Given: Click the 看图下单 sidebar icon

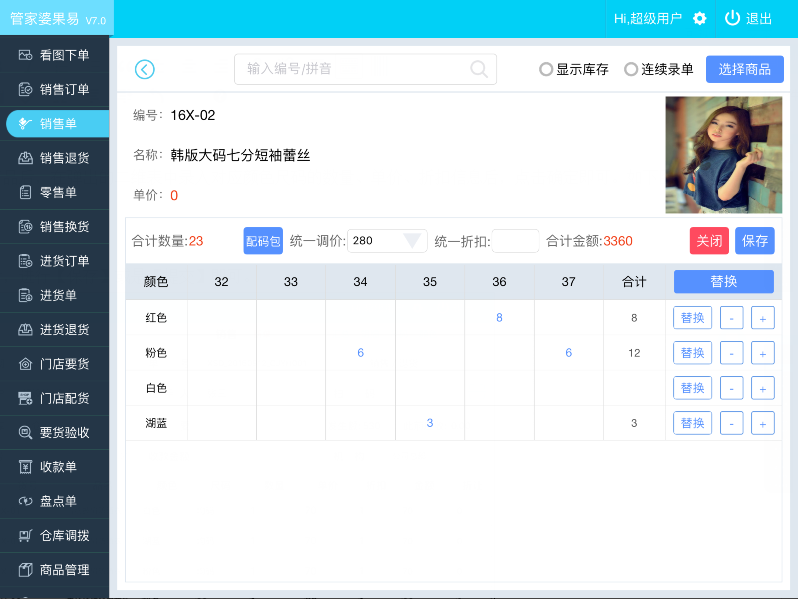Looking at the screenshot, I should 25,55.
